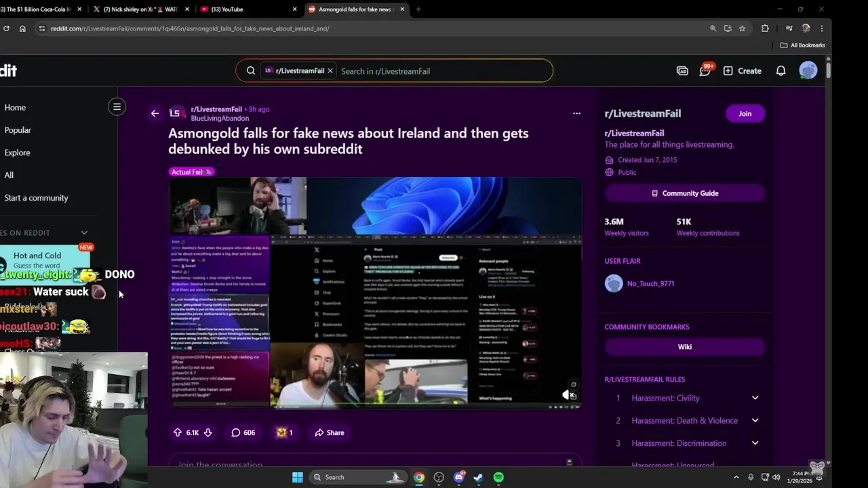Open Reddit notifications bell
The image size is (868, 488).
click(781, 70)
